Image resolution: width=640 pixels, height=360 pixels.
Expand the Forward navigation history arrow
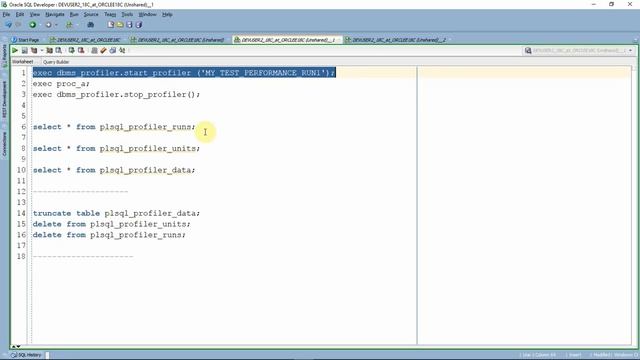[56, 25]
